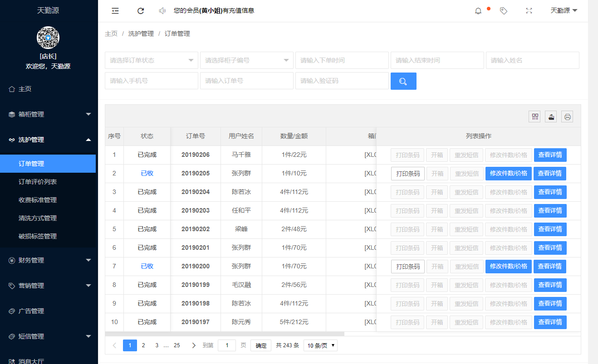Click the print icon above the table

point(567,116)
